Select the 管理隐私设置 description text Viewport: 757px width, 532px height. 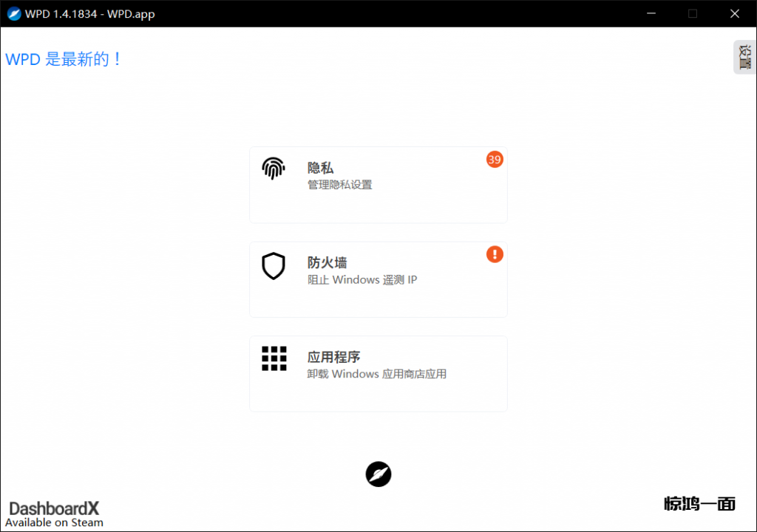340,185
